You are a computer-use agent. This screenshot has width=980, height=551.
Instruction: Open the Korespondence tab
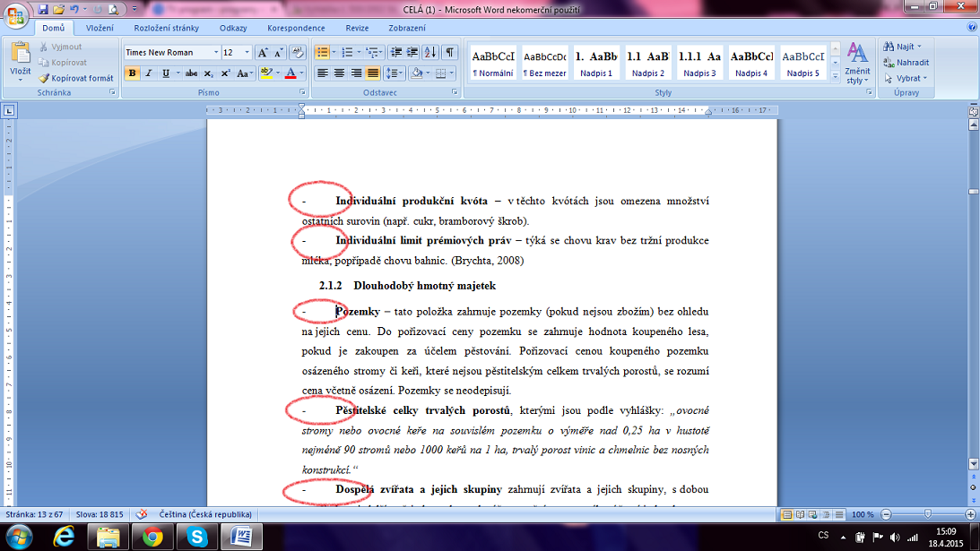[x=296, y=28]
